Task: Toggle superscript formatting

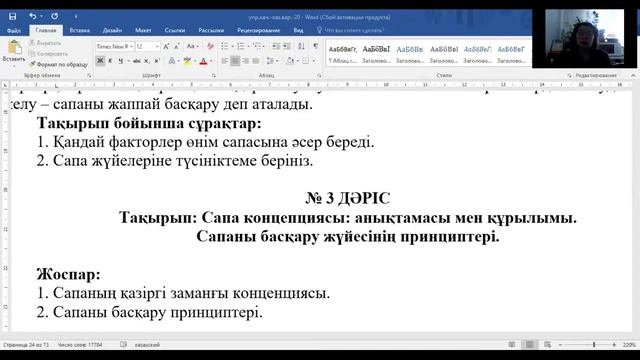Action: (x=157, y=61)
